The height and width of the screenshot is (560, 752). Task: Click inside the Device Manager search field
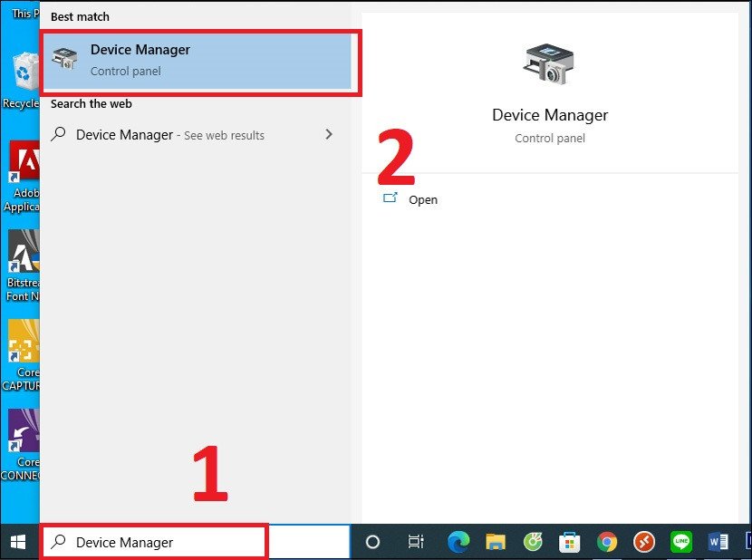pos(154,541)
